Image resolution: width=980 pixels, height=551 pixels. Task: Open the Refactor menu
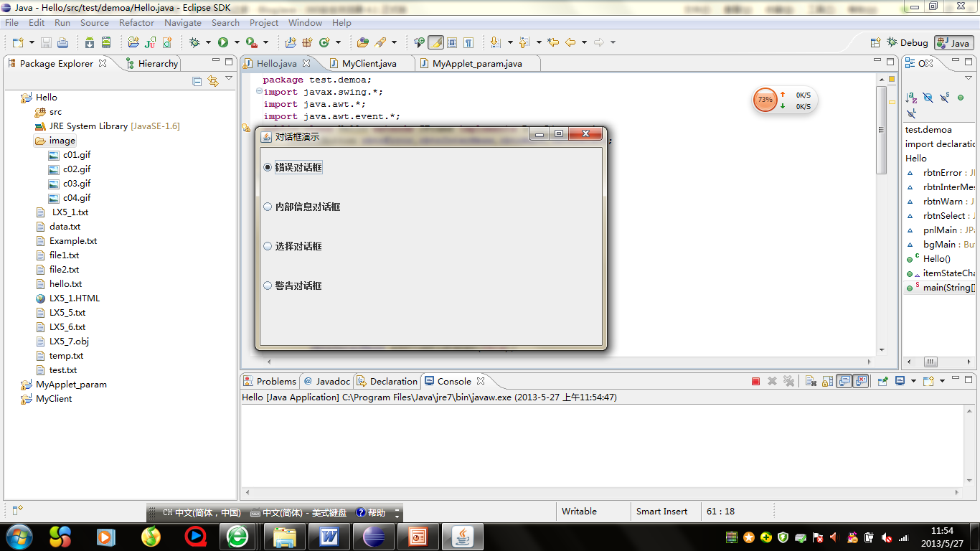[x=136, y=23]
